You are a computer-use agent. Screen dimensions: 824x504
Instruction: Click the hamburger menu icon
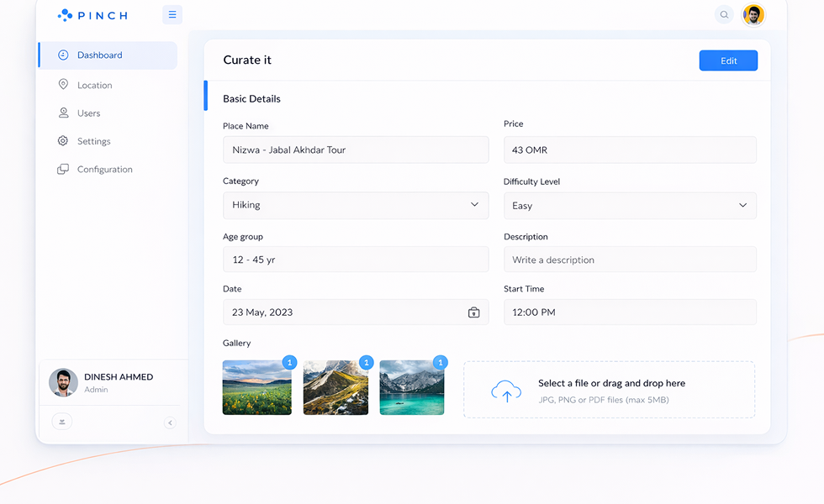[172, 14]
